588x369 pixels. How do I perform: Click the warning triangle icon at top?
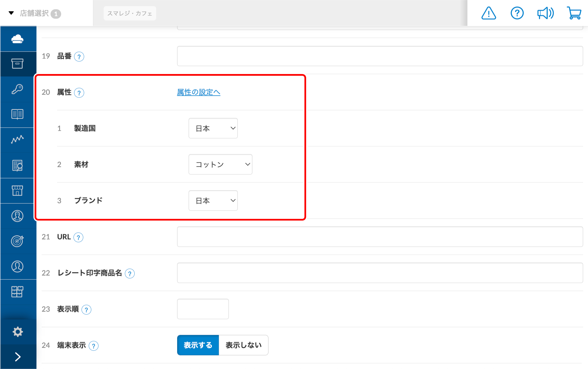489,13
